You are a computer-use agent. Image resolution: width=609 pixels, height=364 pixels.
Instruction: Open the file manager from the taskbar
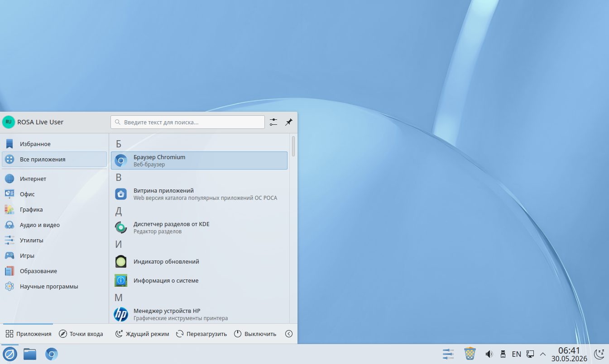pyautogui.click(x=30, y=354)
